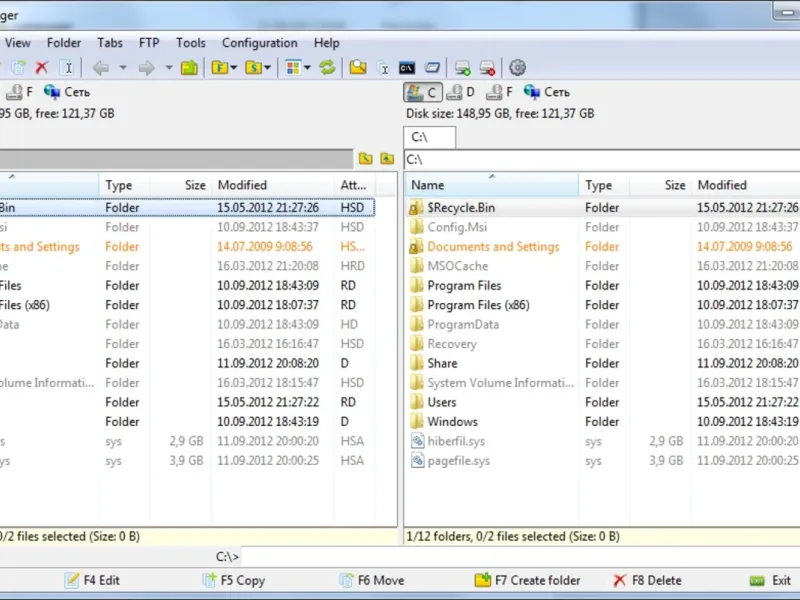Click the multi-rename toolbar icon
This screenshot has height=600, width=800.
coord(383,67)
